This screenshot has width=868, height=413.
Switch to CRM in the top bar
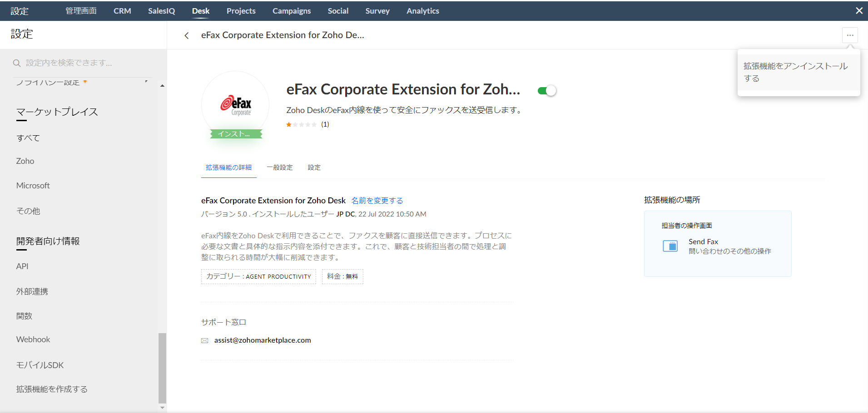pos(122,11)
